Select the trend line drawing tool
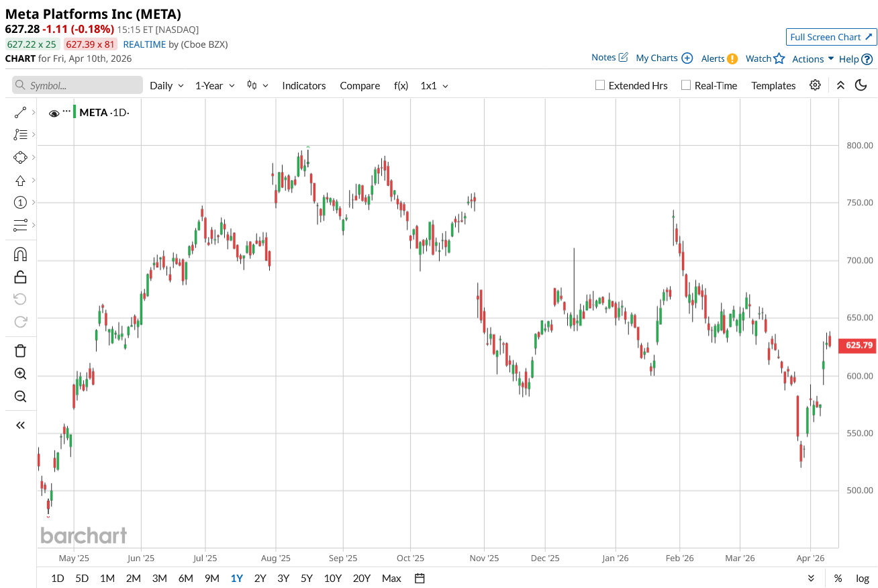Image resolution: width=878 pixels, height=588 pixels. tap(20, 113)
